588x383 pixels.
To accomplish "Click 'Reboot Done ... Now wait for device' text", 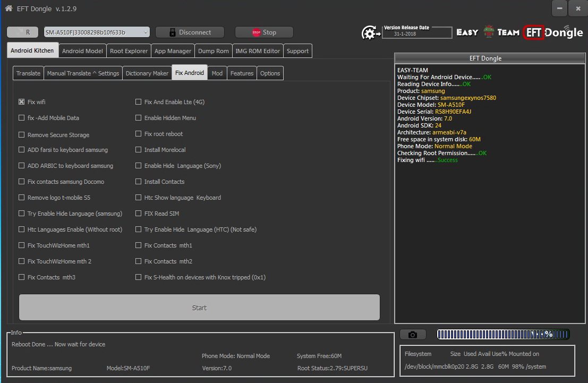I will pos(58,344).
